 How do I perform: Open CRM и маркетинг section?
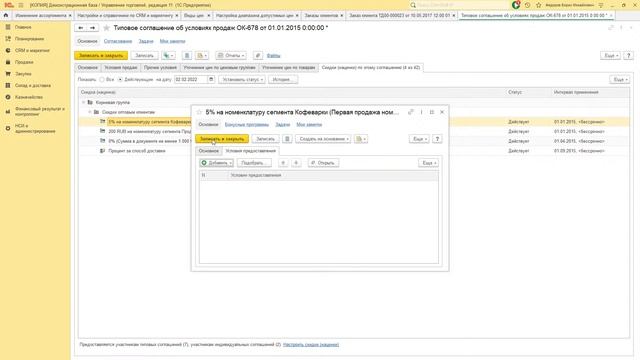(x=32, y=51)
